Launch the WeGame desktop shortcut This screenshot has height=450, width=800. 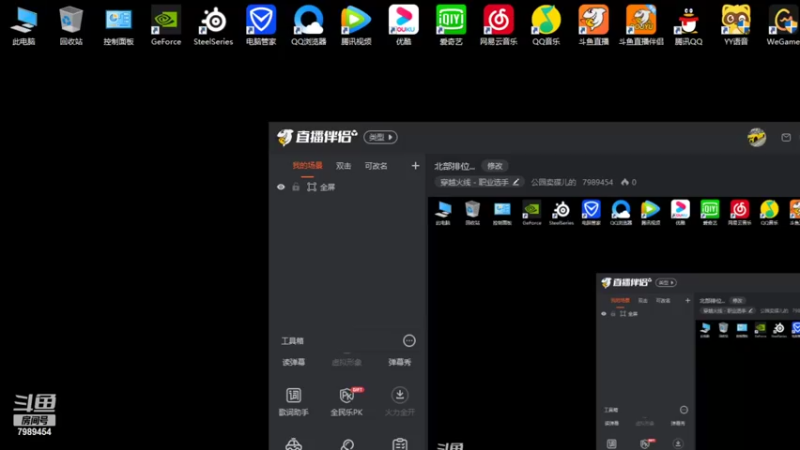point(783,26)
